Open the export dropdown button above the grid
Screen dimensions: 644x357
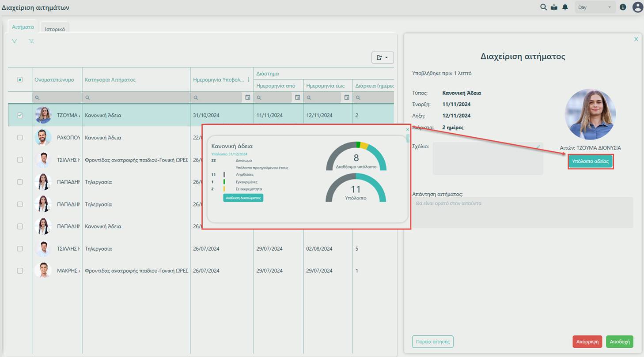[x=383, y=57]
